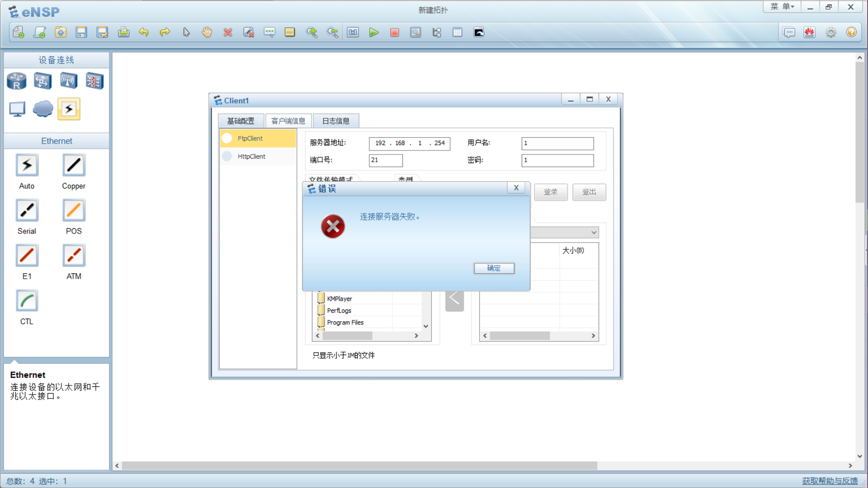Switch to the 日志信息 tab
The height and width of the screenshot is (488, 868).
[335, 121]
